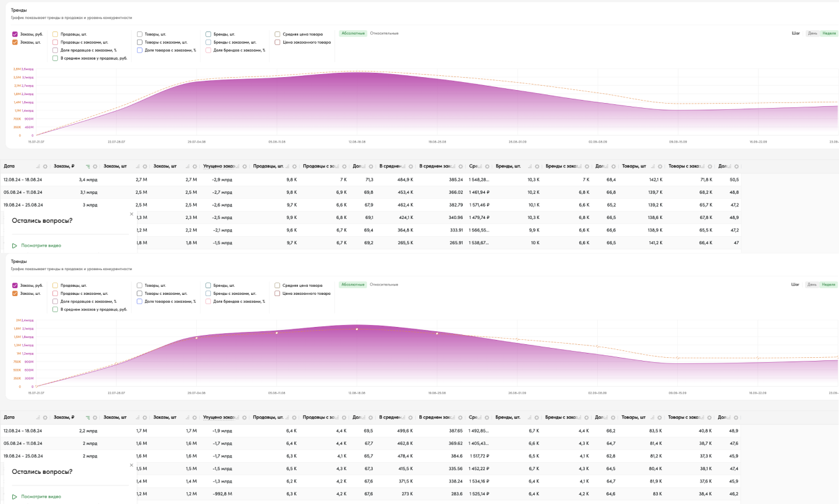Close the upper Остались вопросы popup

(131, 214)
